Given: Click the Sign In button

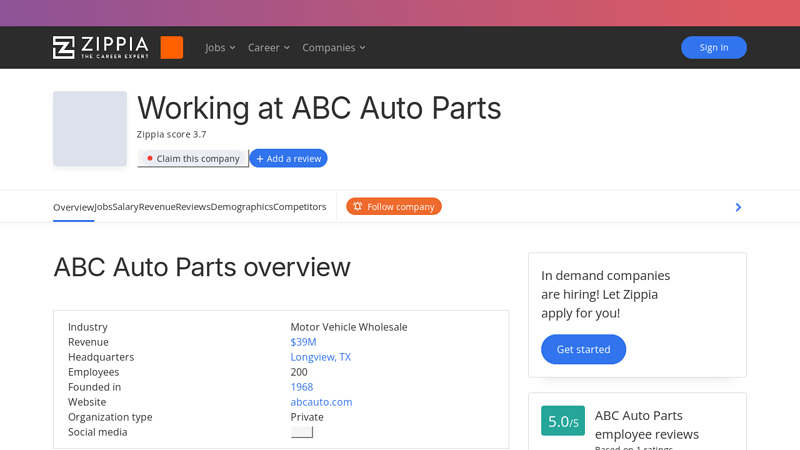Looking at the screenshot, I should [x=713, y=47].
